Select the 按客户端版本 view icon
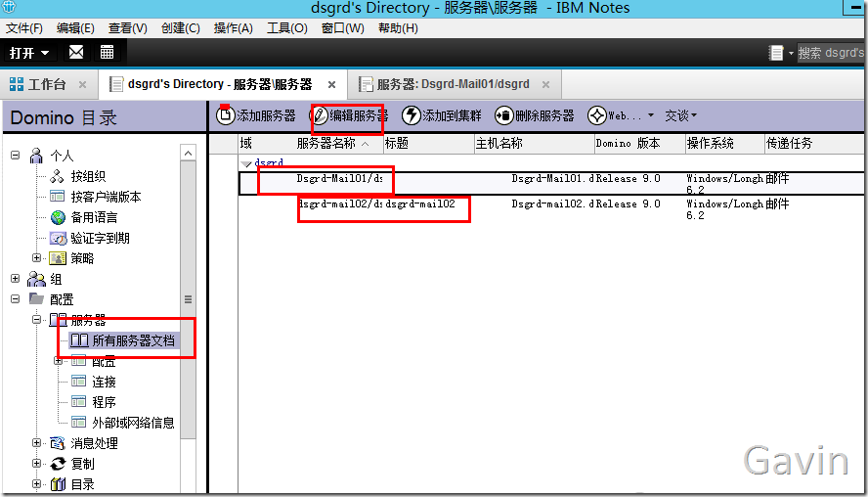 [57, 196]
